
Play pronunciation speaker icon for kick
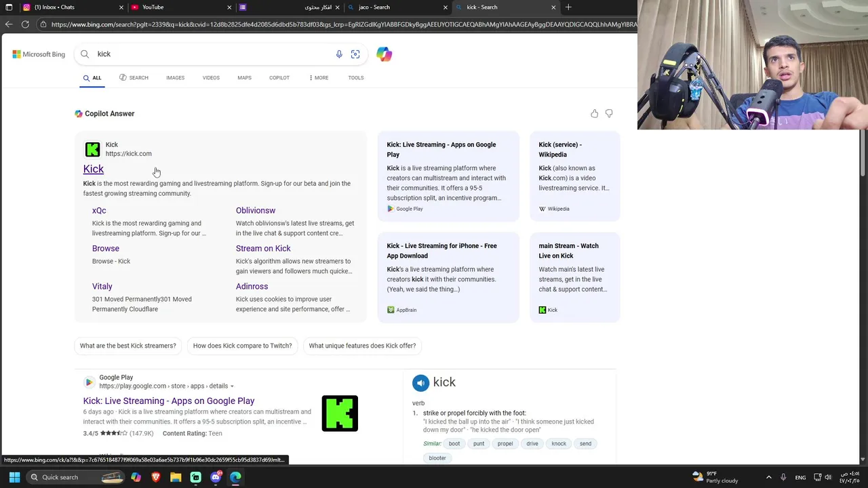[420, 383]
